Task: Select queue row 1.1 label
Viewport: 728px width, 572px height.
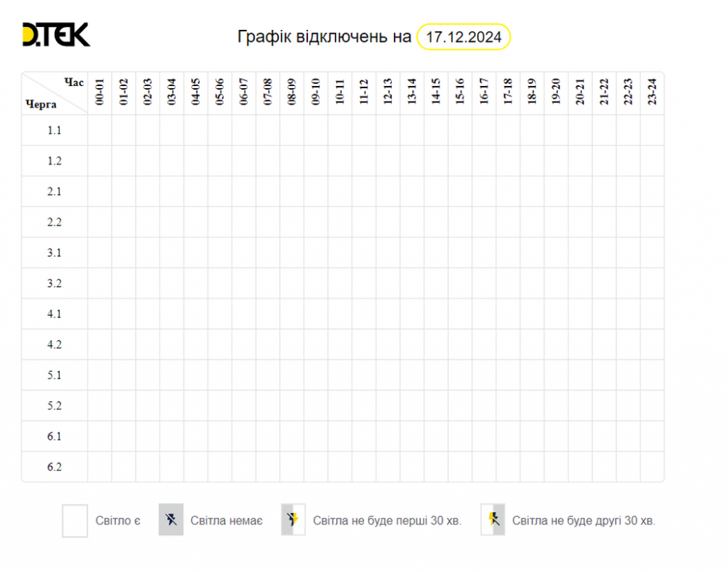Action: pyautogui.click(x=54, y=130)
